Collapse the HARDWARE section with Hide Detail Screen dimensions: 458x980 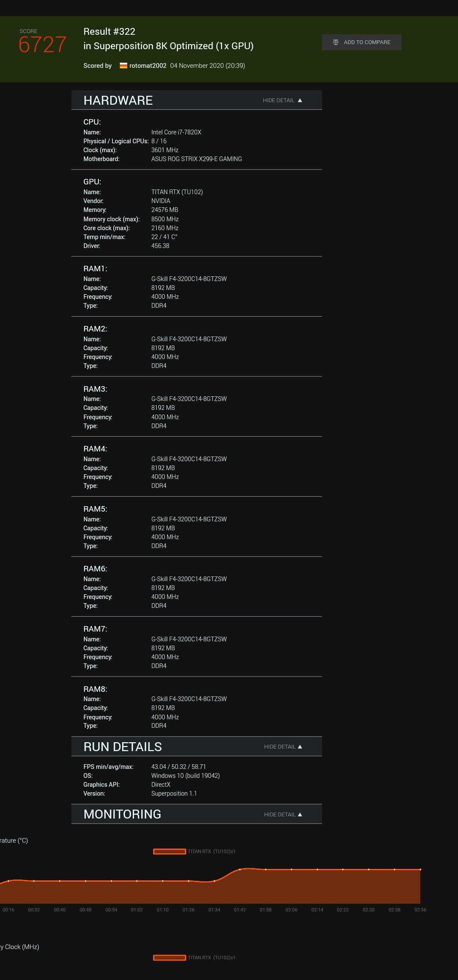282,100
